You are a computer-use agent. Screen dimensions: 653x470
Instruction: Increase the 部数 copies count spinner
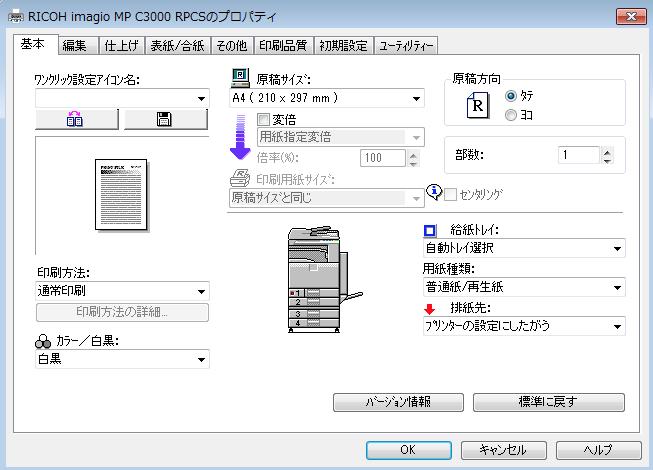click(x=607, y=151)
